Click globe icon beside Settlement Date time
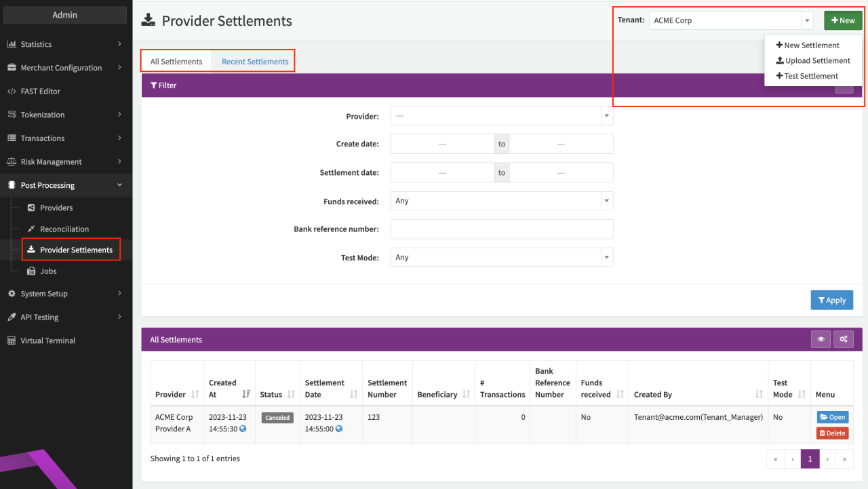 (339, 429)
